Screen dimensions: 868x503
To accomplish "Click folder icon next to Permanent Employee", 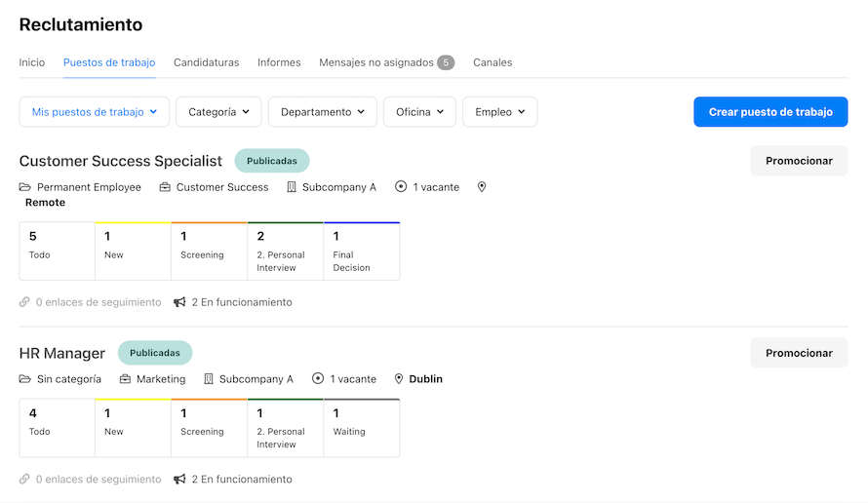I will click(x=25, y=187).
